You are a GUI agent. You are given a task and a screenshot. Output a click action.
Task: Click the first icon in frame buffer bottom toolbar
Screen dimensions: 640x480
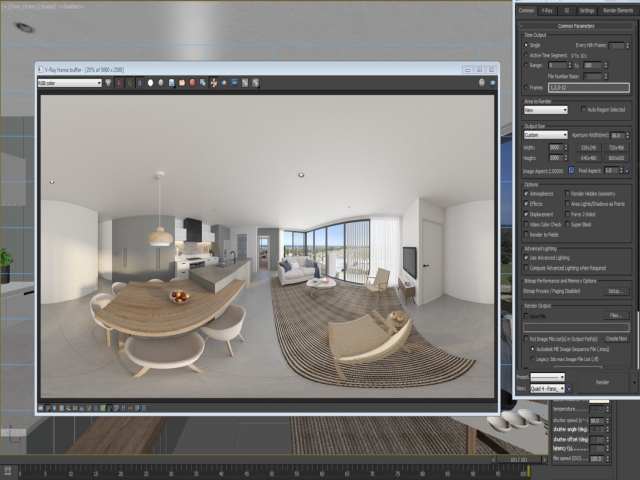42,408
